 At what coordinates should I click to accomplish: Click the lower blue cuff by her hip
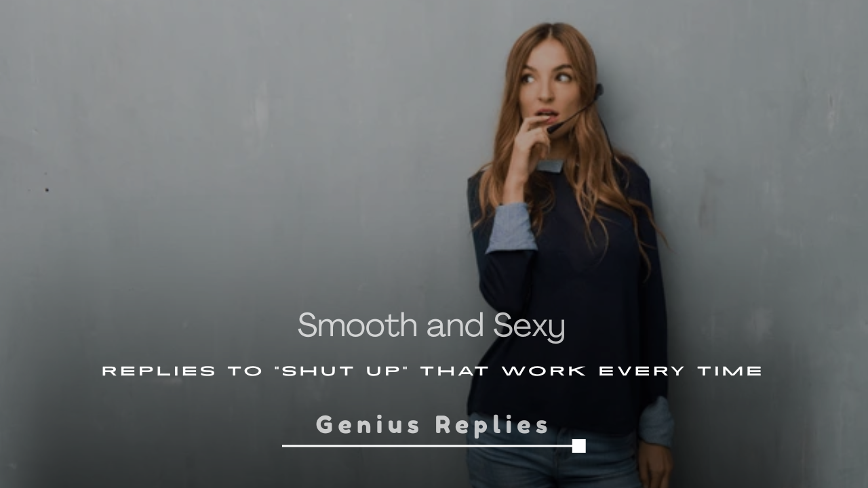click(x=656, y=422)
